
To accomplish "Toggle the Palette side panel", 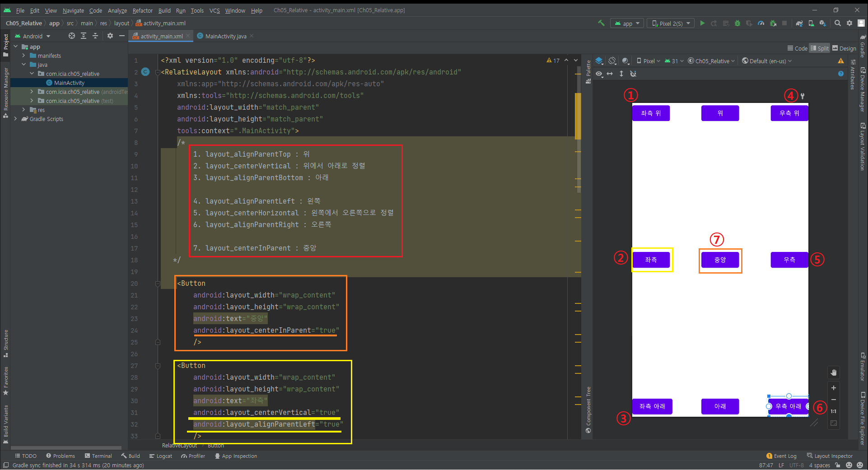I will point(588,71).
